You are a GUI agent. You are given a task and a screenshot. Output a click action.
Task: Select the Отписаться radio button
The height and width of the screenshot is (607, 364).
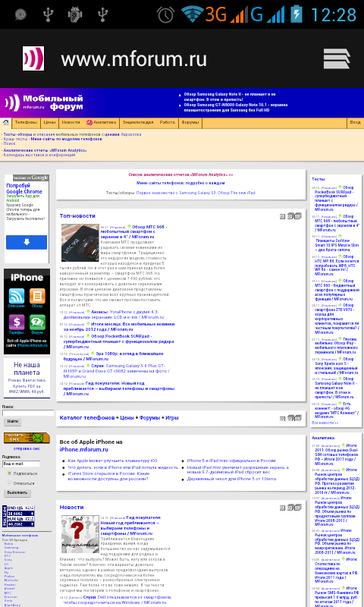point(10,483)
